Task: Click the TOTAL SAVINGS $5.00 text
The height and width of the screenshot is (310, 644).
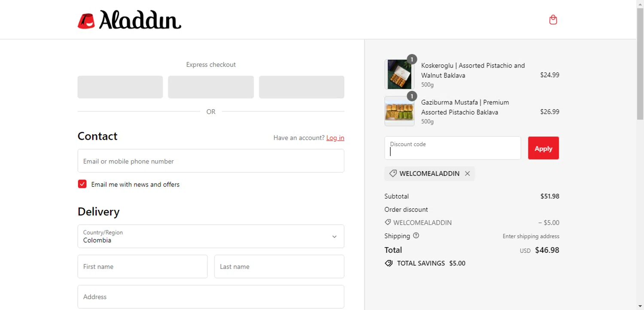Action: tap(431, 263)
